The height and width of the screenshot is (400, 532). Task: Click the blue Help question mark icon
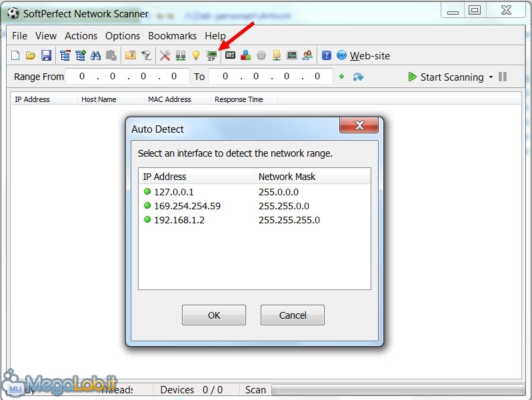pyautogui.click(x=327, y=55)
